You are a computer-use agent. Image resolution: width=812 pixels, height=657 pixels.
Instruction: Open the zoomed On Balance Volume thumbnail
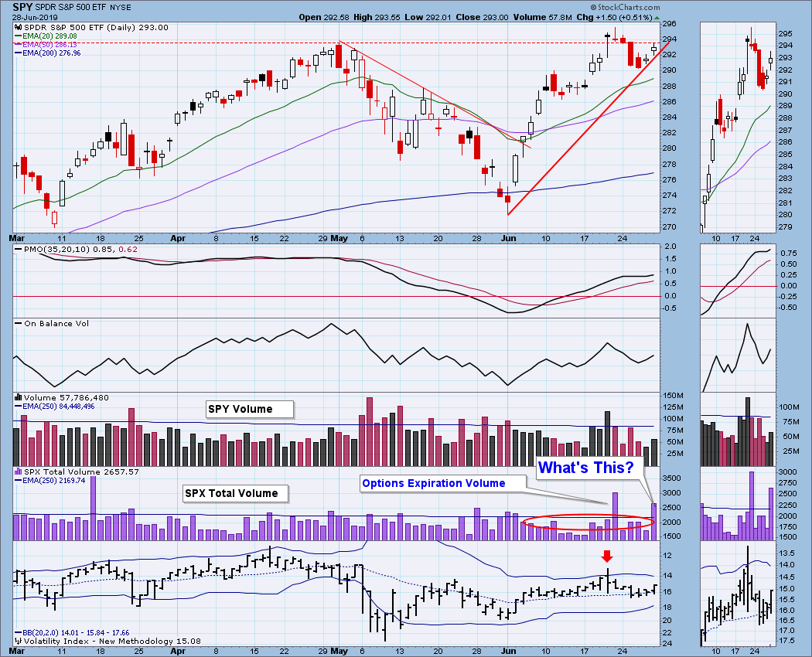click(x=738, y=355)
